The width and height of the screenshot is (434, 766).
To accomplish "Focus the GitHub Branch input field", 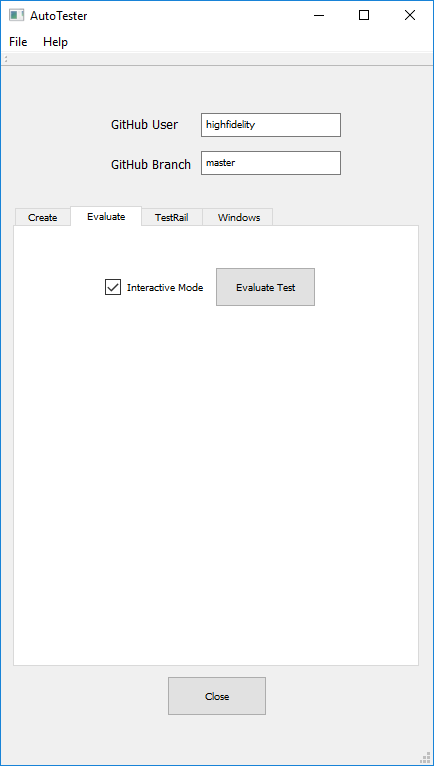I will pos(271,163).
